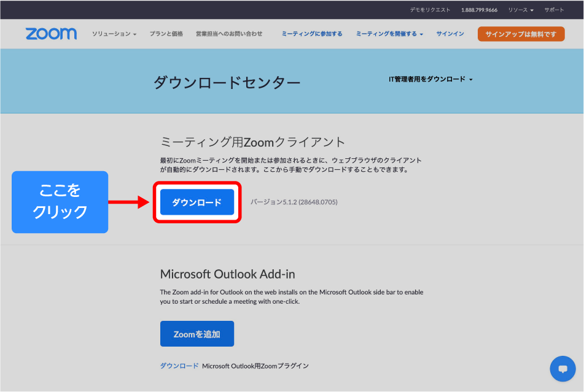Click version text バージョン5.1.2 (28648.0705)
Viewport: 584px width, 392px height.
[294, 202]
